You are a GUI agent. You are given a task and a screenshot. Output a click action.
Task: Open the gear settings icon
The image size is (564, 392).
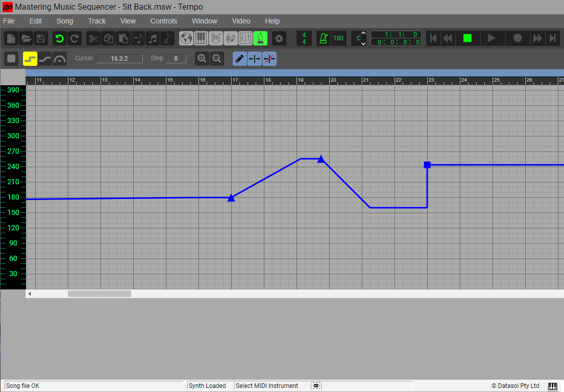pyautogui.click(x=279, y=38)
